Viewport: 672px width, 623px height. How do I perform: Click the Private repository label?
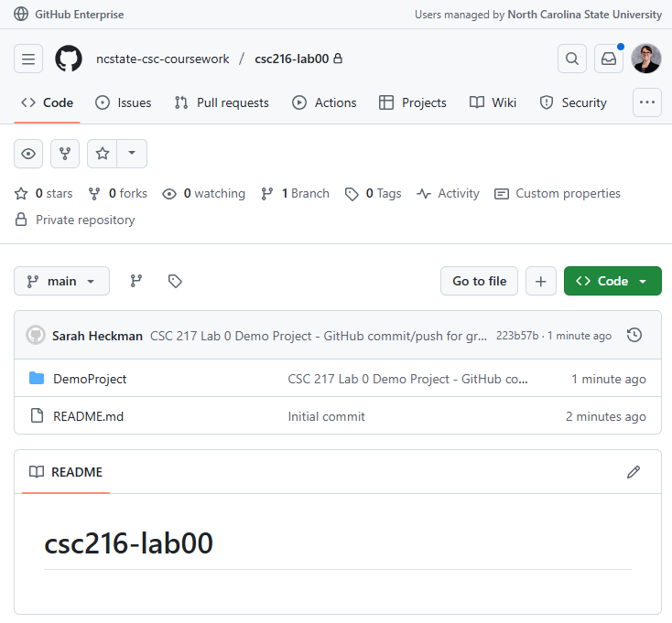tap(85, 220)
